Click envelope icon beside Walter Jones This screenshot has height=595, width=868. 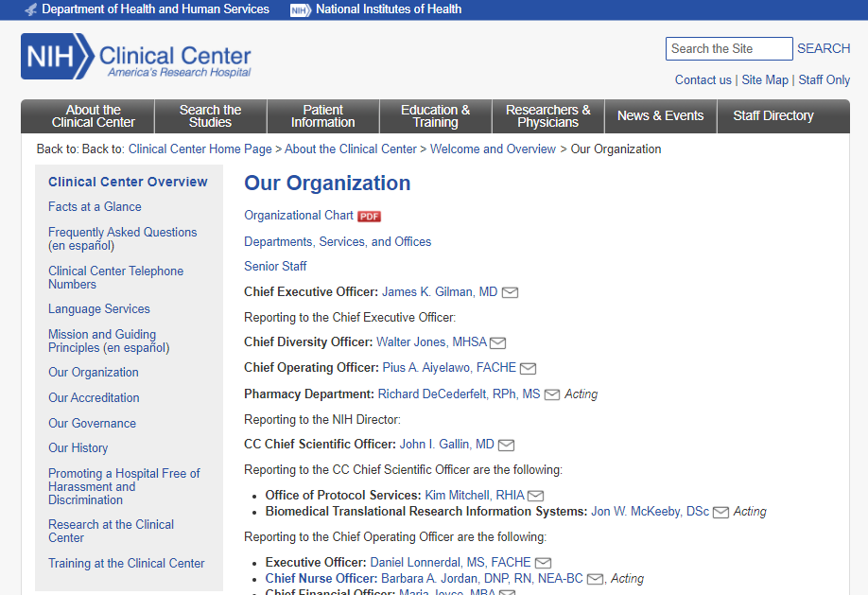(x=497, y=343)
